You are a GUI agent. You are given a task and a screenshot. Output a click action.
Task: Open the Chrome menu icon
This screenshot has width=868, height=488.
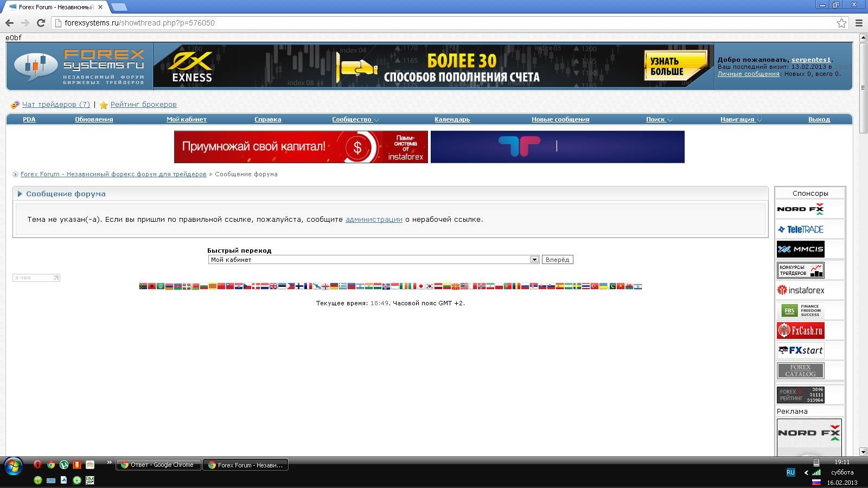pos(859,23)
